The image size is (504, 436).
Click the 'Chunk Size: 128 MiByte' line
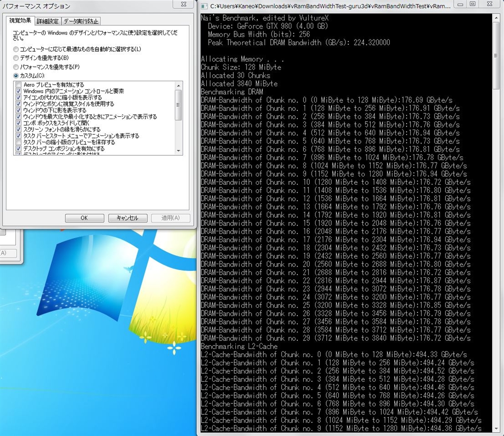point(241,67)
